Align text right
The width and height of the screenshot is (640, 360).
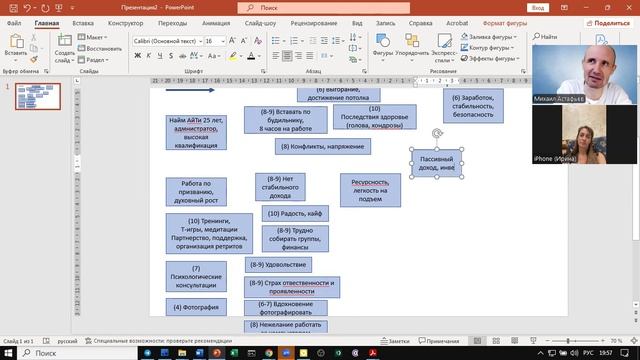(299, 56)
